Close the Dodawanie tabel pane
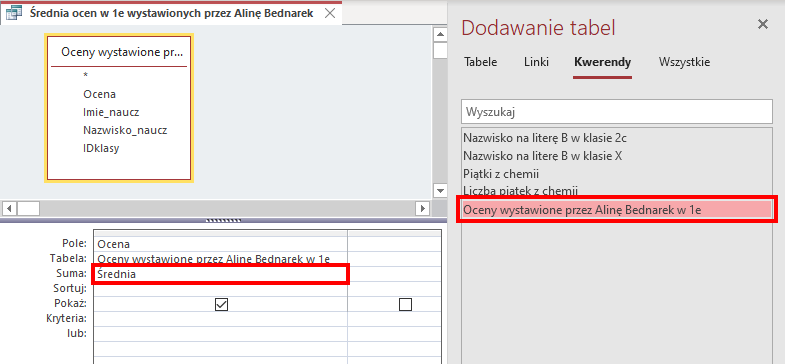This screenshot has height=364, width=785. click(x=762, y=24)
